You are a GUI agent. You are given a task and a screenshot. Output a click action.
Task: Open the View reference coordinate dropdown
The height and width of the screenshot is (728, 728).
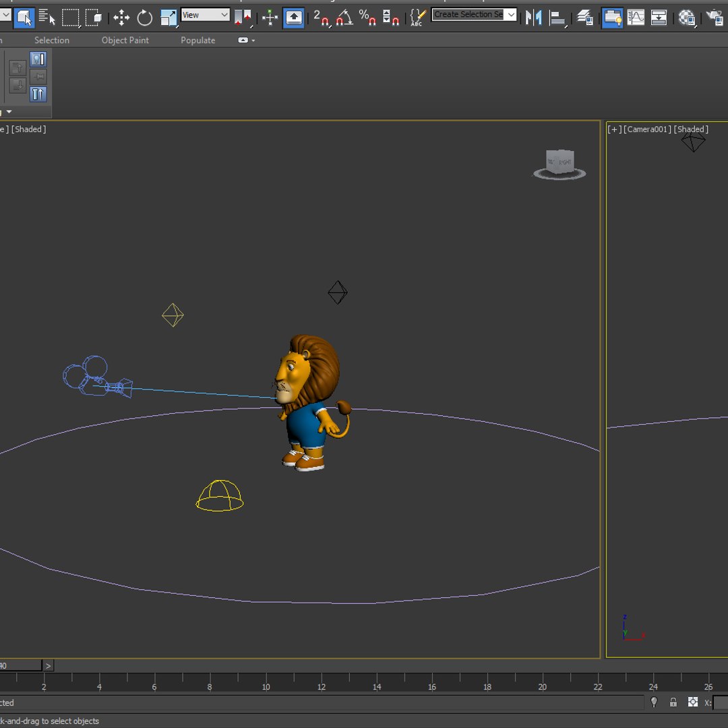coord(205,15)
